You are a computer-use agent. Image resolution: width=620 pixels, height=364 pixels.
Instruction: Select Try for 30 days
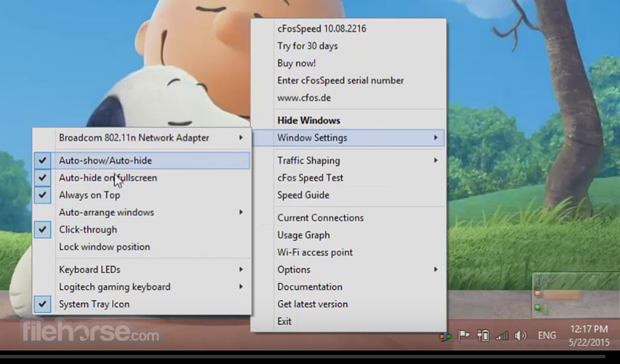tap(349, 46)
